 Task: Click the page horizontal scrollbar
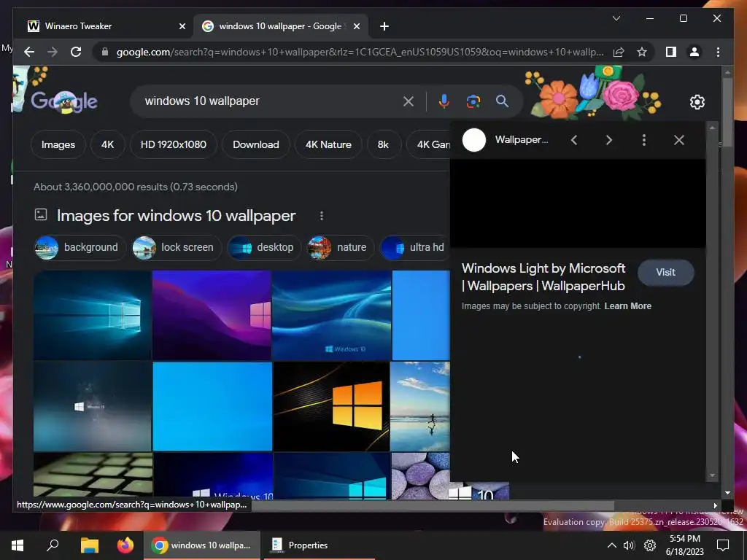pyautogui.click(x=433, y=506)
